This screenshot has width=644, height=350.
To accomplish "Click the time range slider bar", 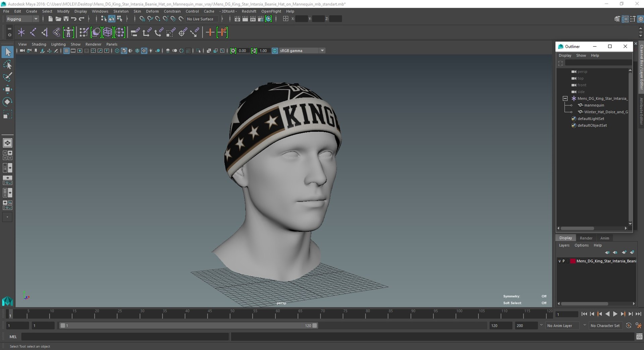I will [x=189, y=325].
